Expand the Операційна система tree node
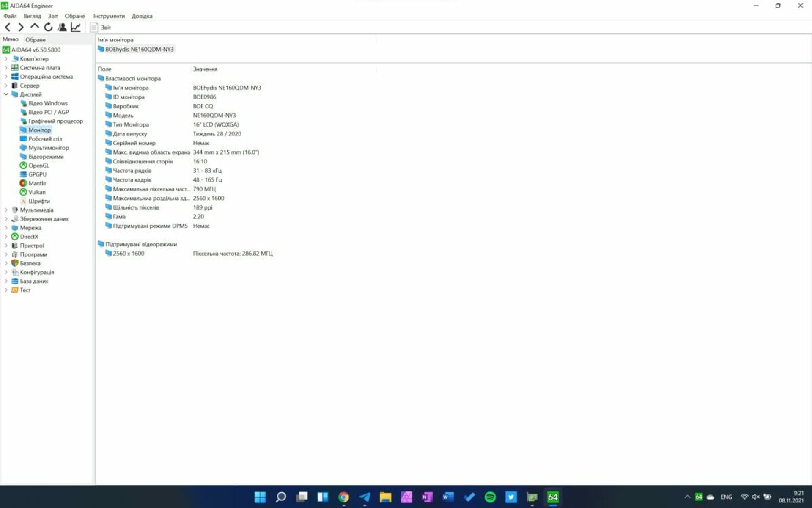The image size is (812, 508). [6, 77]
